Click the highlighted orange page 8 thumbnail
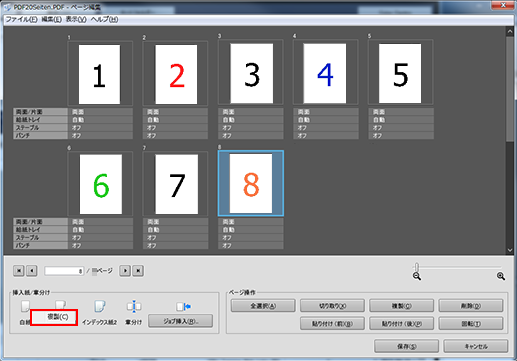Screen dimensions: 517x361 tap(251, 183)
